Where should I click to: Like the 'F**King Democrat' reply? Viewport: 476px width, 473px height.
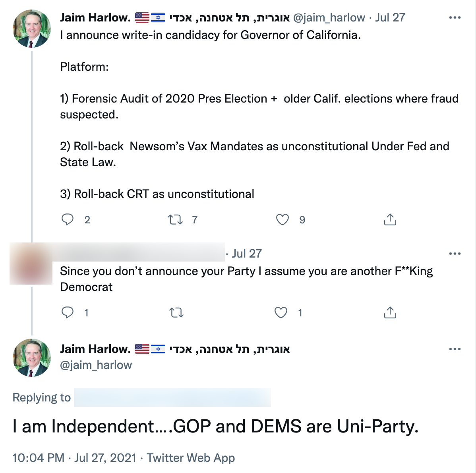281,313
